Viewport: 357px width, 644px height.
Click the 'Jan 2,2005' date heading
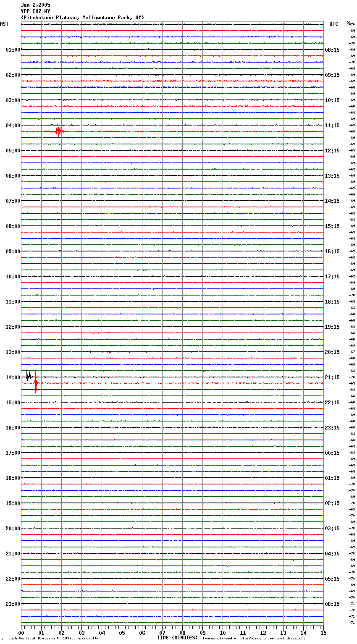coord(35,5)
